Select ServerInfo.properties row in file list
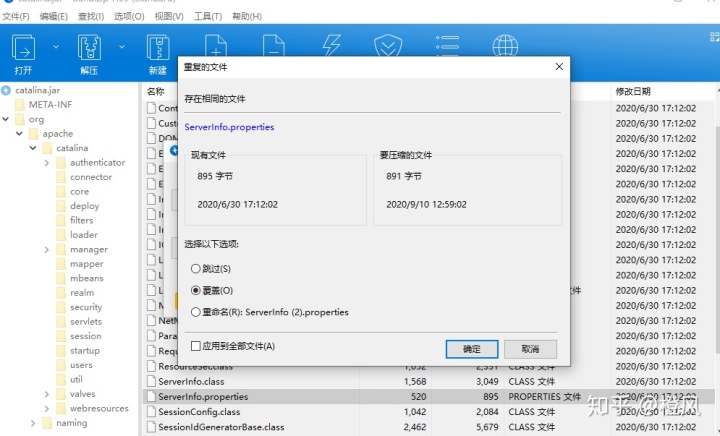 429,397
